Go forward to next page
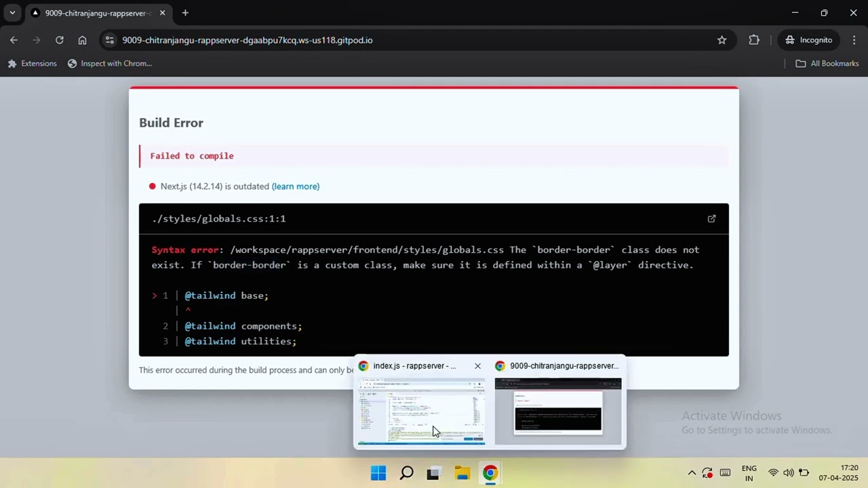Viewport: 868px width, 488px height. tap(37, 40)
